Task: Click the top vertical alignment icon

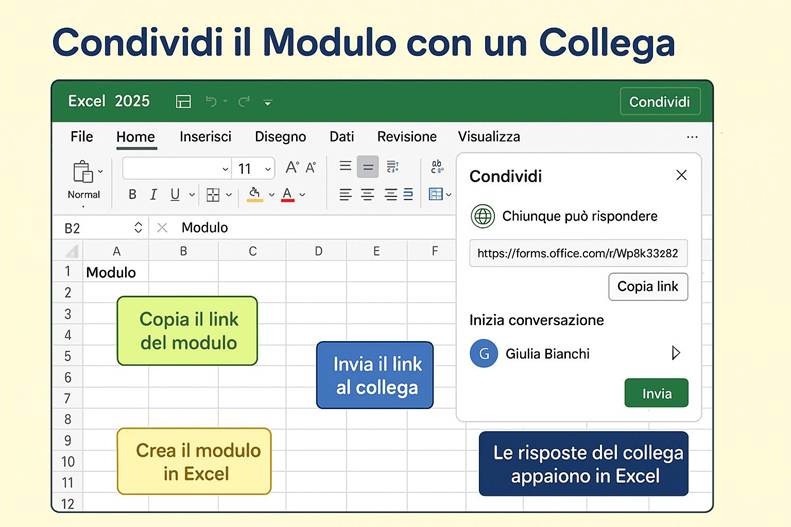Action: 346,165
